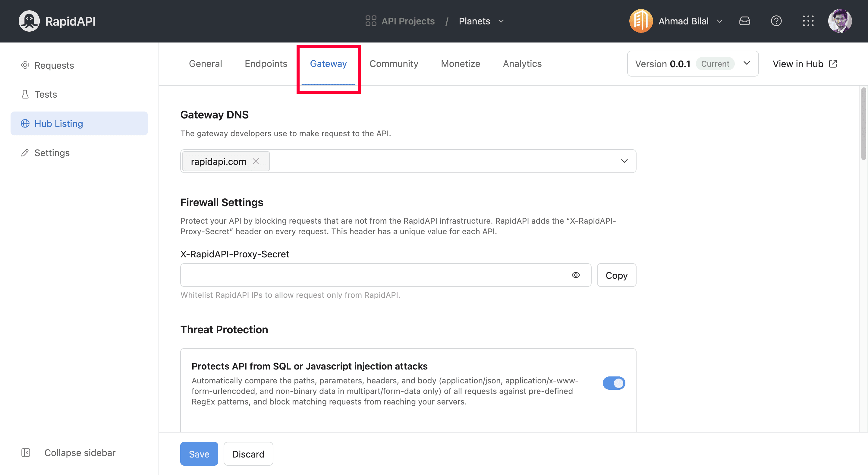Click the external link icon beside View in Hub
This screenshot has width=868, height=475.
833,64
